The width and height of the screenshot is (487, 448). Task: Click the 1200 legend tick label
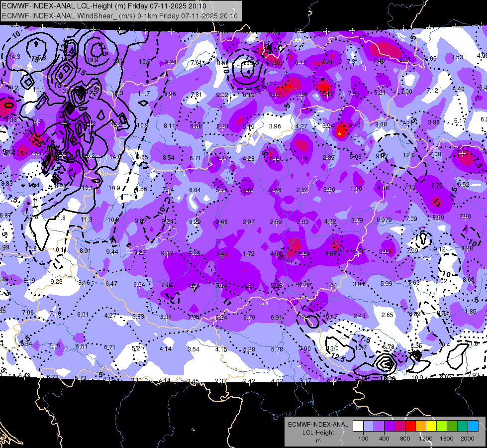click(425, 439)
